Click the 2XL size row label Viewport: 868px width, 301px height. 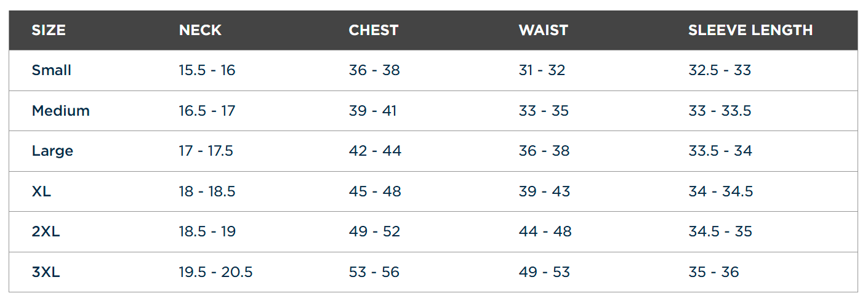tap(46, 231)
